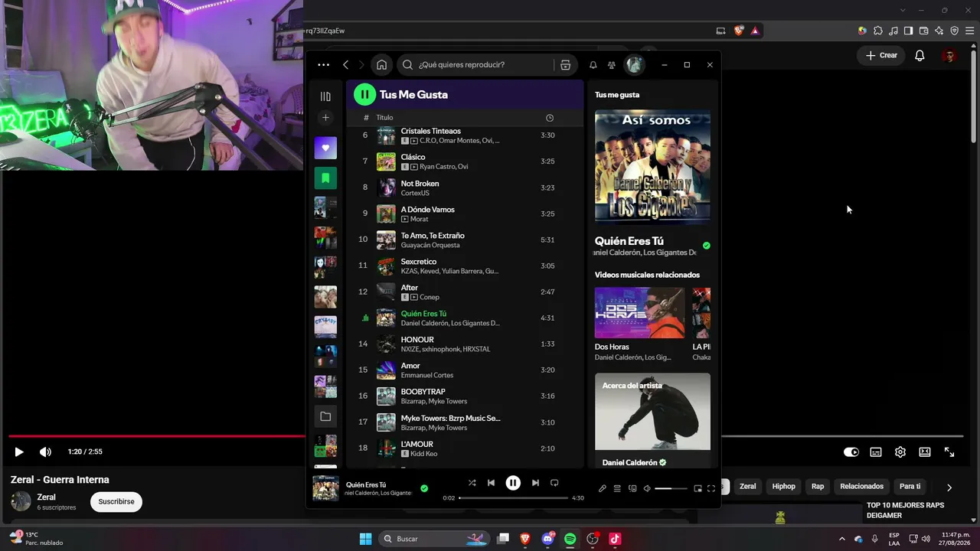Select the Relacionados filter chip
The image size is (980, 551).
[x=862, y=487]
